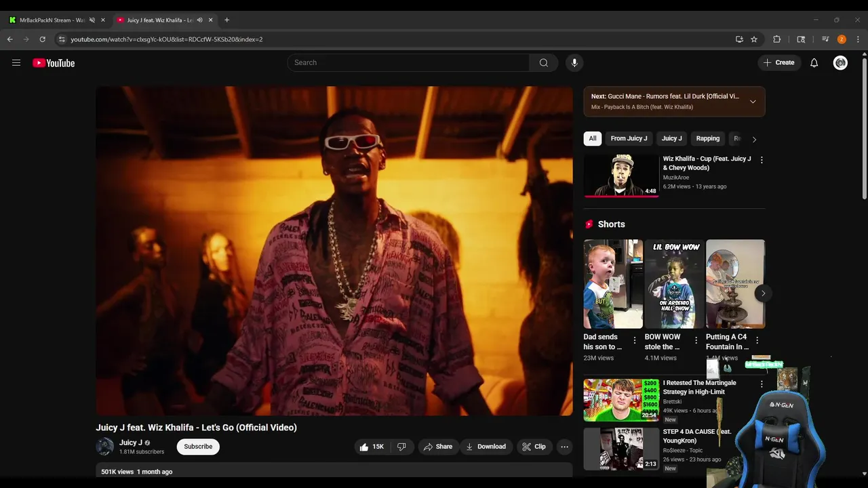Open options for the BOW WOW short
The width and height of the screenshot is (868, 488).
point(696,340)
